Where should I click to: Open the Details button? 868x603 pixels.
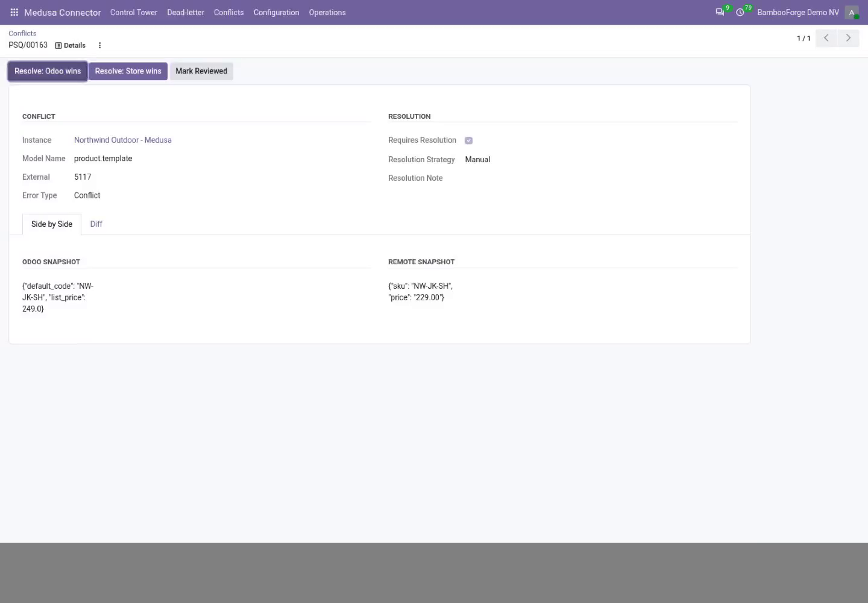70,45
